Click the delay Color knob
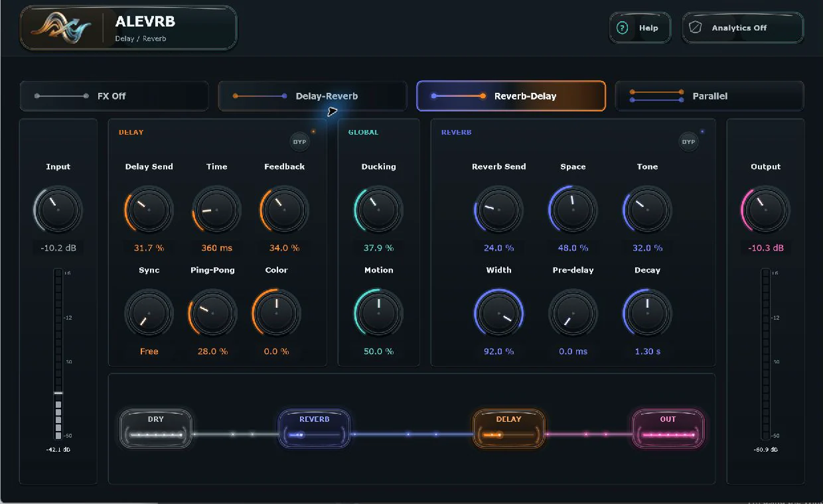The image size is (823, 504). 276,314
